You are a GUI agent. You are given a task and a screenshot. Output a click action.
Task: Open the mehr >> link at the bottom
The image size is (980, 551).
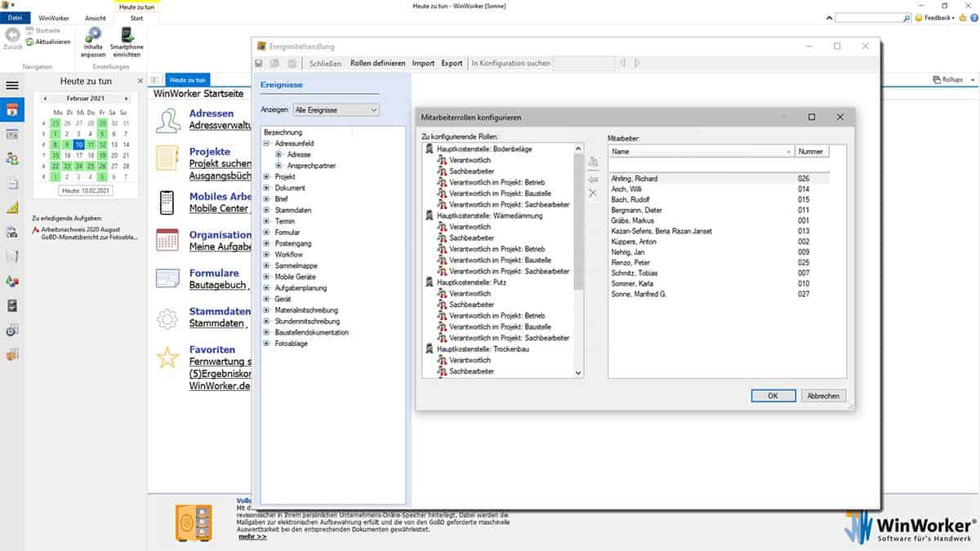coord(252,536)
